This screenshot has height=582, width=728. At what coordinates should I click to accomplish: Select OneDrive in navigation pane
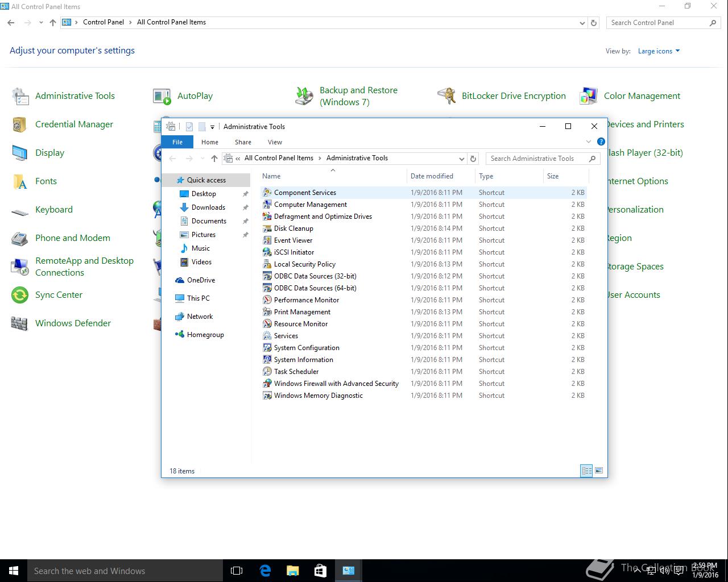pos(201,280)
